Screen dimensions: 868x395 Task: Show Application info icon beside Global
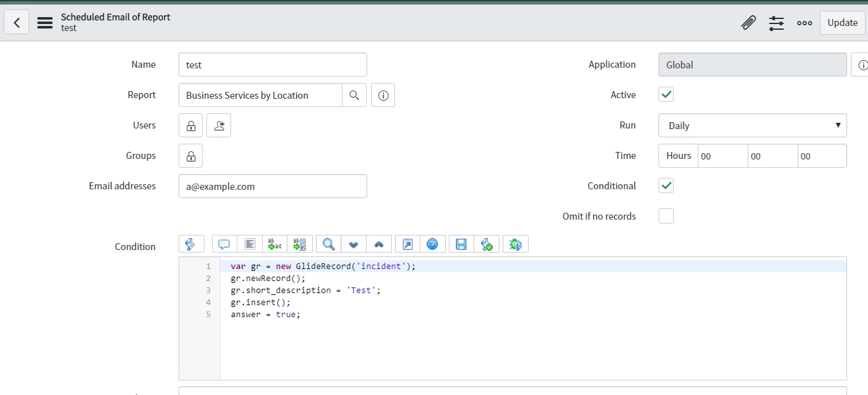point(862,65)
